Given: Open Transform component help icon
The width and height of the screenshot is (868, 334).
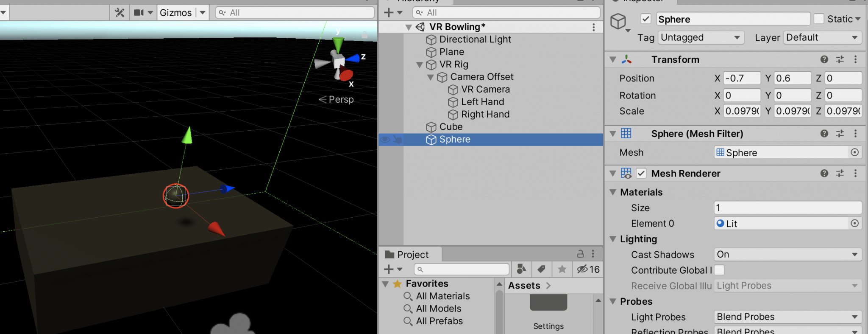Looking at the screenshot, I should pos(824,59).
